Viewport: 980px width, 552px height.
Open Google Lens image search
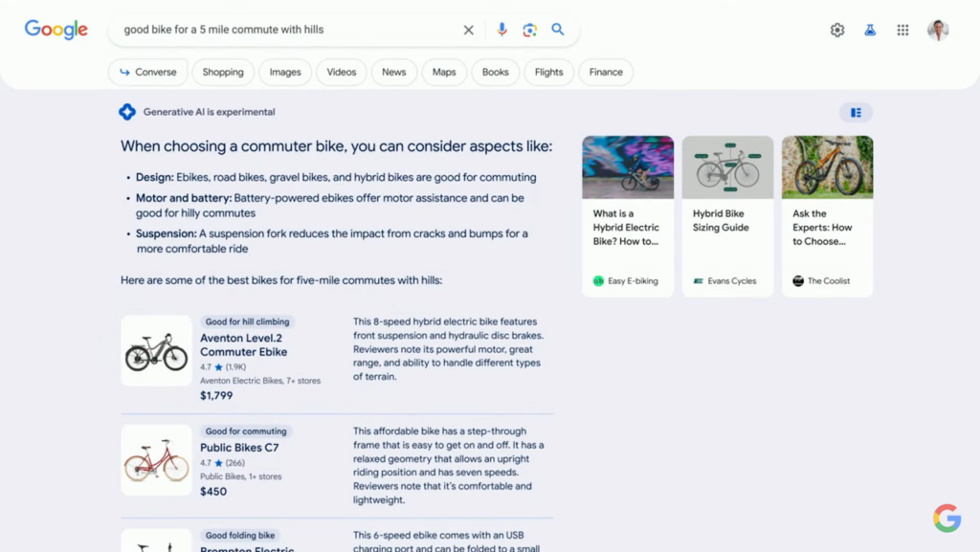coord(529,30)
